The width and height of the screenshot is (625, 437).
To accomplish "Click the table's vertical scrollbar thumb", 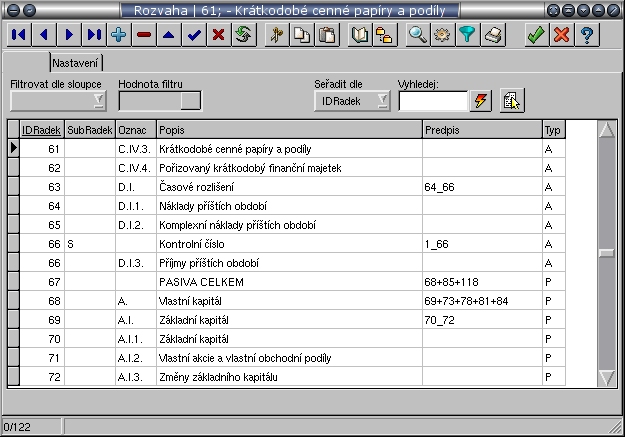I will coord(605,253).
